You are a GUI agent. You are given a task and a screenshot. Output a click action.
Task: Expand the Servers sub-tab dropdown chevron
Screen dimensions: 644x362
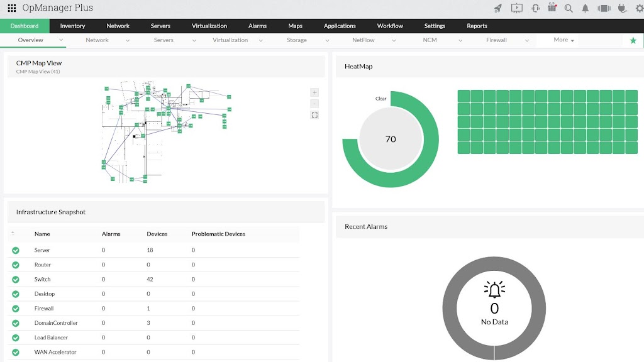point(194,41)
